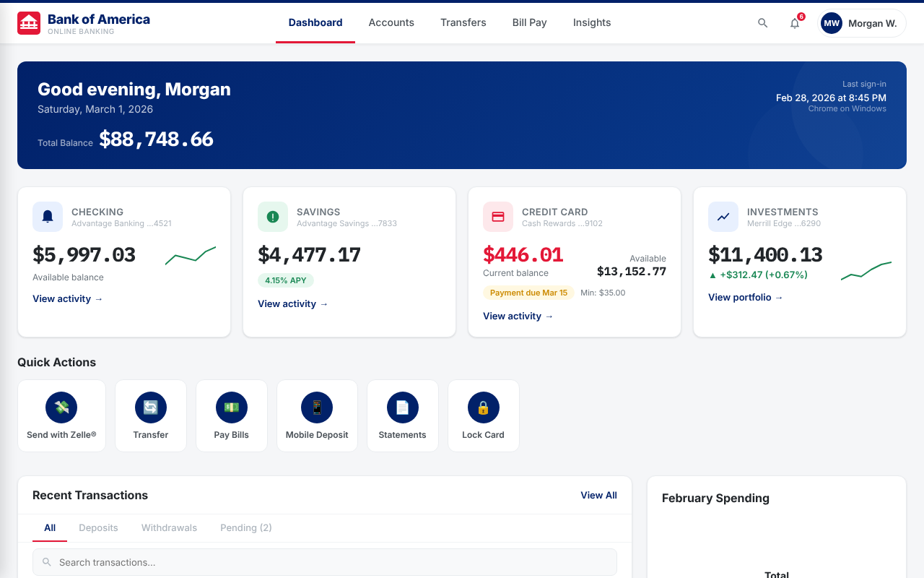The height and width of the screenshot is (578, 924).
Task: Click the Bank of America logo
Action: (x=29, y=22)
